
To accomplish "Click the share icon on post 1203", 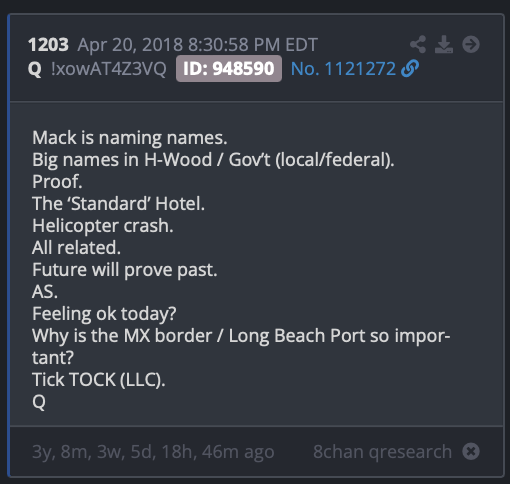I will (418, 44).
